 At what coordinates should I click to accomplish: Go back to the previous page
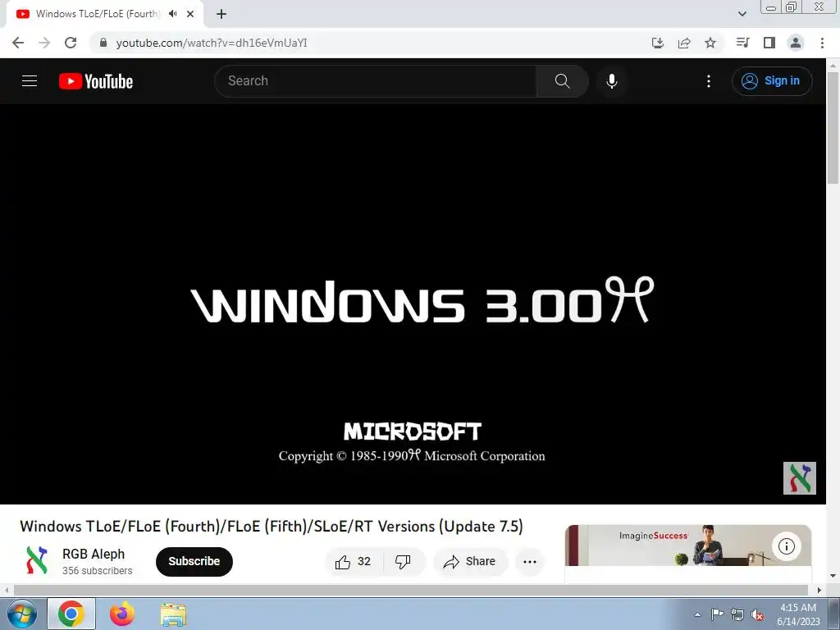pyautogui.click(x=18, y=43)
